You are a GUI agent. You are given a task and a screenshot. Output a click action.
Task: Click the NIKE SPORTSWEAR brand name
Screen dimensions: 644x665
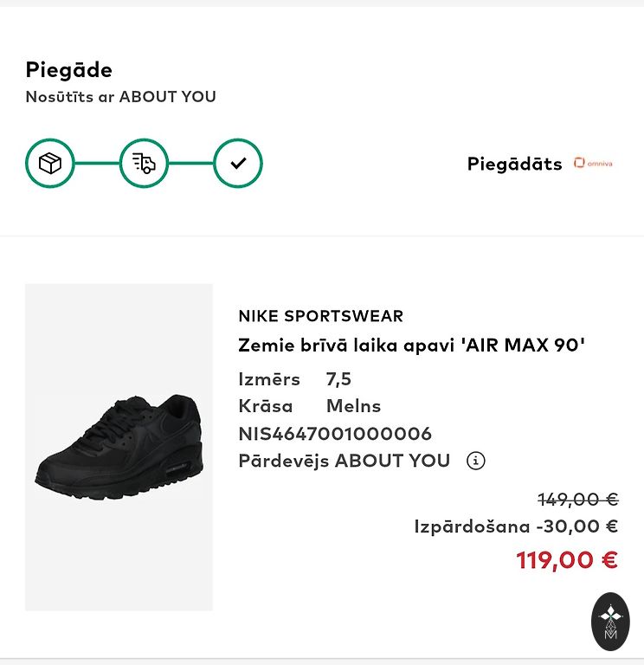tap(320, 316)
